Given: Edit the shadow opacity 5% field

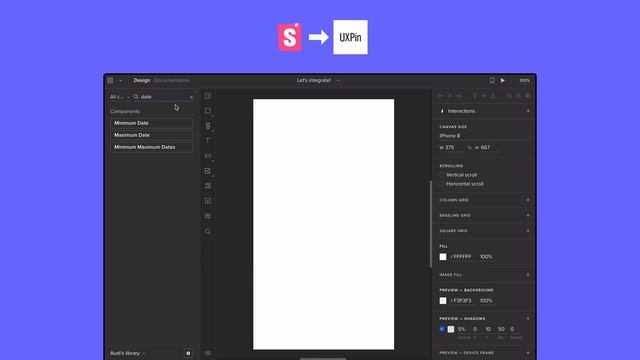Looking at the screenshot, I should (x=462, y=329).
